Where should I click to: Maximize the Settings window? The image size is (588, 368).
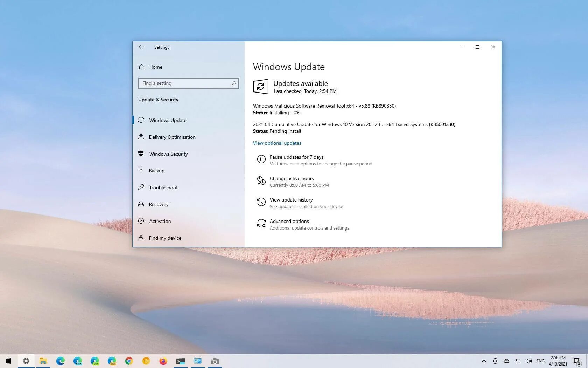tap(477, 47)
